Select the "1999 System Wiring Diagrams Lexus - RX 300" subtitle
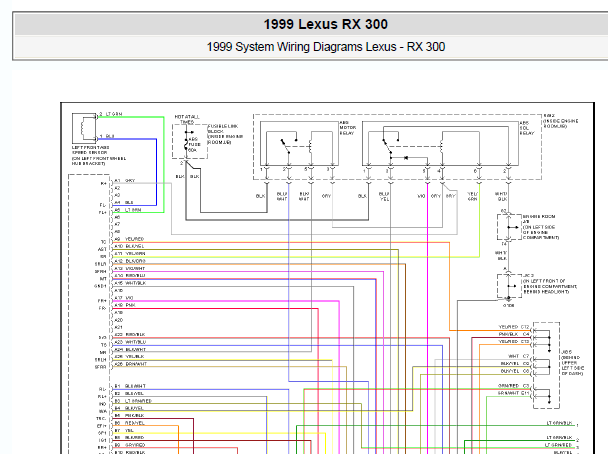Image resolution: width=608 pixels, height=454 pixels. (x=326, y=47)
